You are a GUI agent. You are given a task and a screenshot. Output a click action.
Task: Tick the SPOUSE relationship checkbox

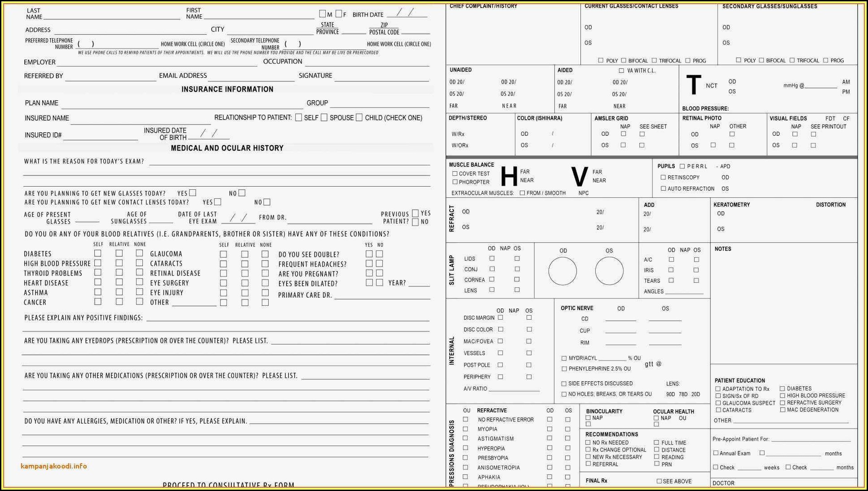324,117
